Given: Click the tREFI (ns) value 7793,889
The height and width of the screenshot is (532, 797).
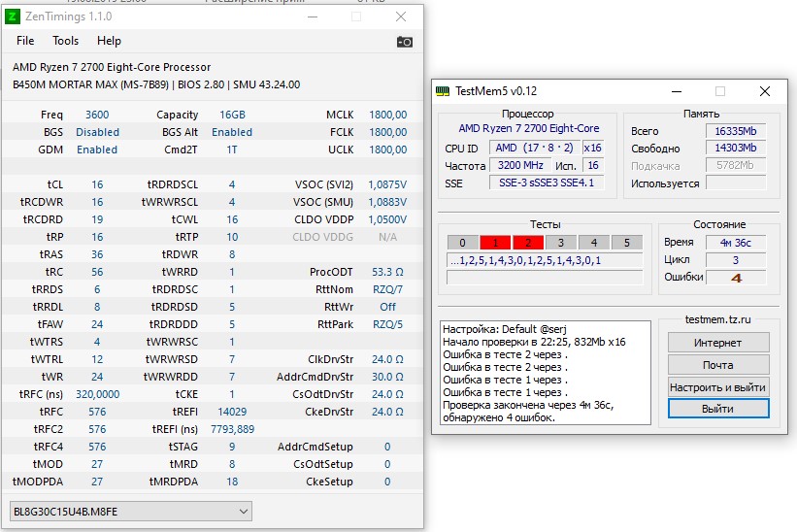Looking at the screenshot, I should tap(232, 429).
